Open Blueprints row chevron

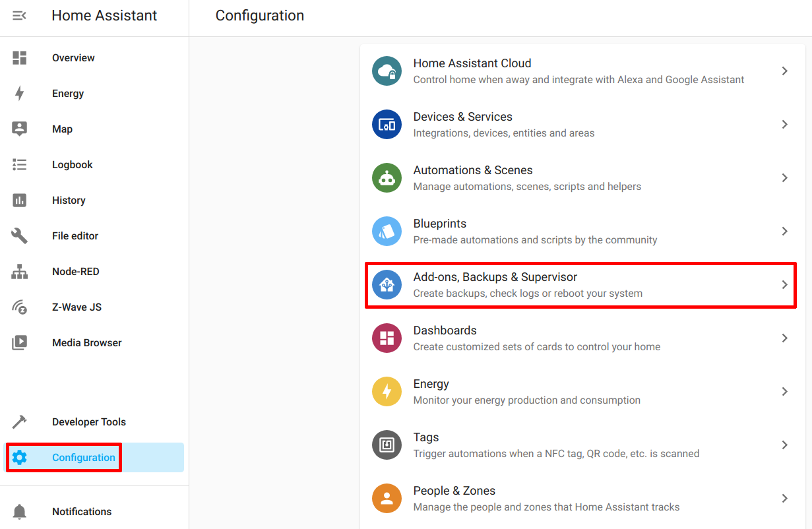[784, 231]
